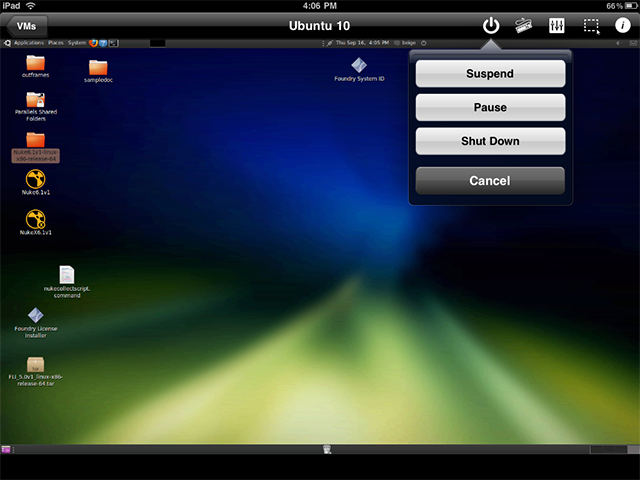Suspend the virtual machine

pos(490,73)
